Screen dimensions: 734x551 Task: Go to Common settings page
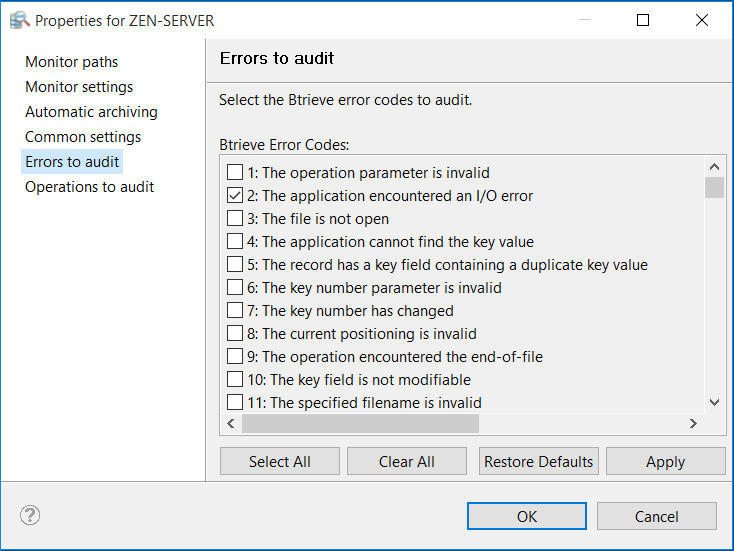[83, 137]
